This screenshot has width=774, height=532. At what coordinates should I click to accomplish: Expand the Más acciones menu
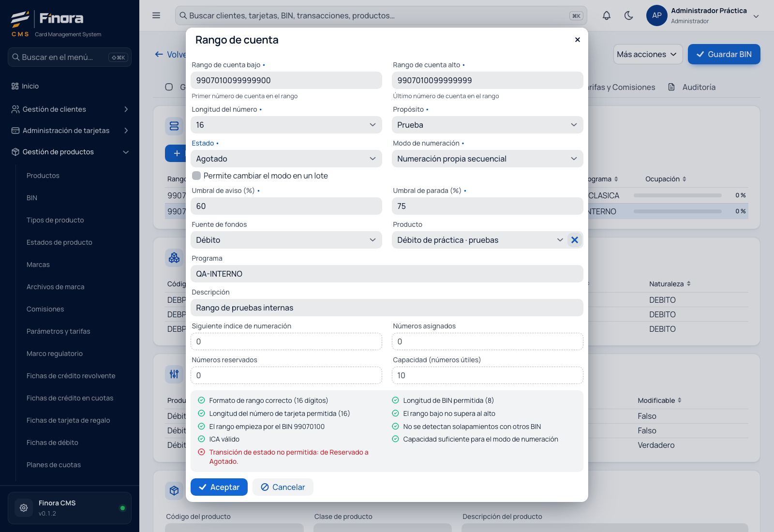[648, 54]
